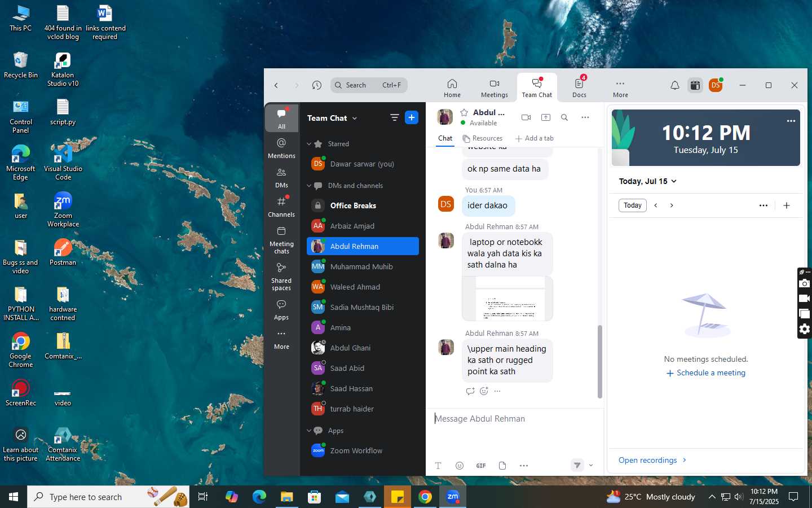Start video call with Abdul Rehman
Viewport: 812px width, 508px height.
(x=526, y=117)
